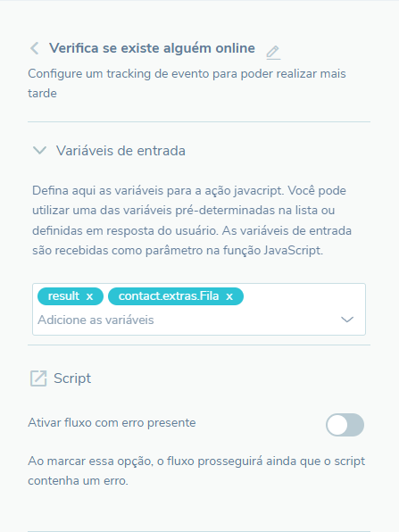
Task: Toggle Ativar fluxo com erro presente switch
Action: tap(345, 425)
